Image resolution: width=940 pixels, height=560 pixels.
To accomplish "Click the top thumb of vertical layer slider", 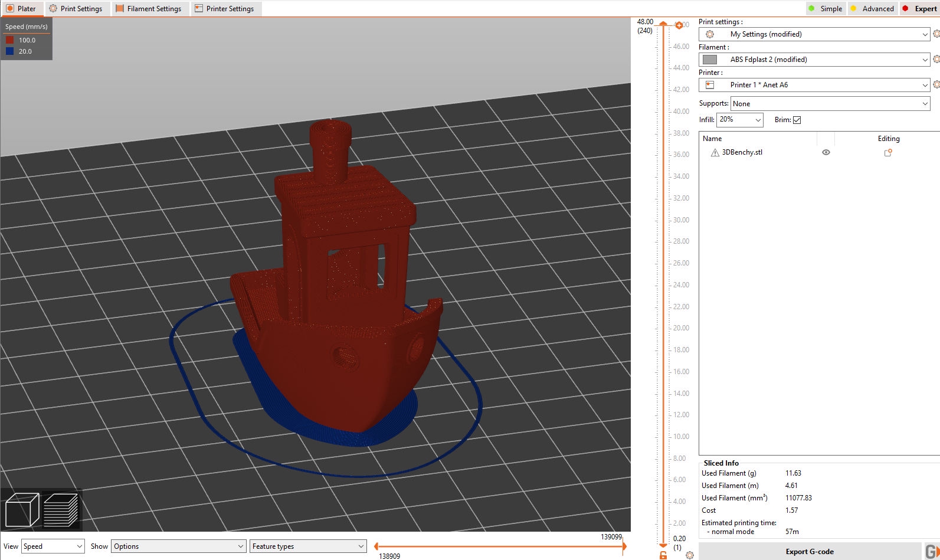I will (663, 24).
